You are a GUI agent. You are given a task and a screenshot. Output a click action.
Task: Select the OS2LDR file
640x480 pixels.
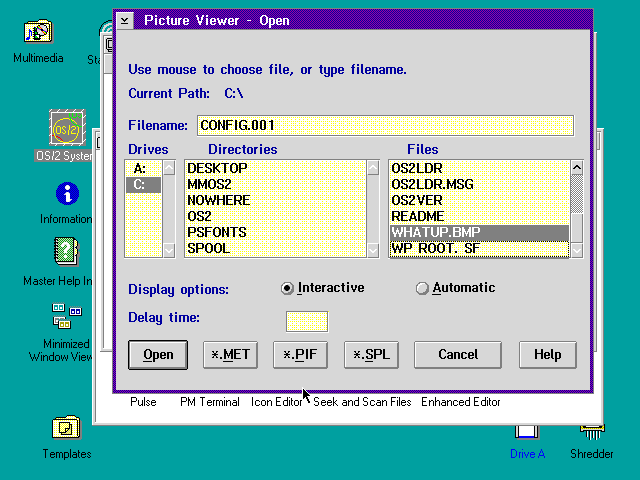point(479,169)
